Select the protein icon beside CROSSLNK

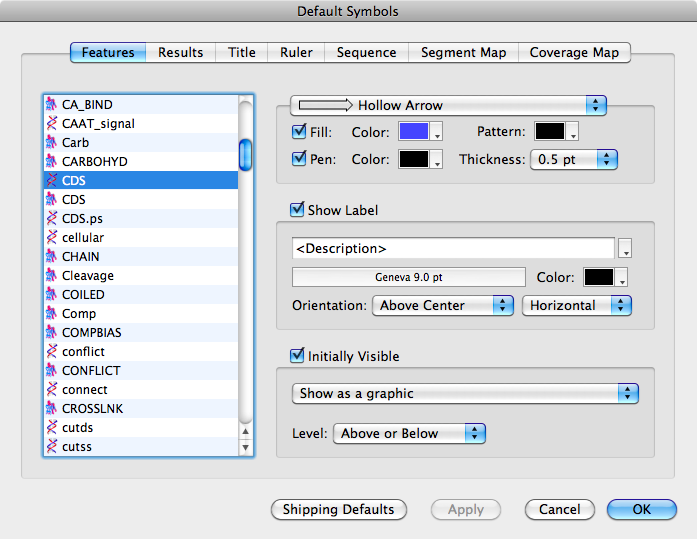52,409
